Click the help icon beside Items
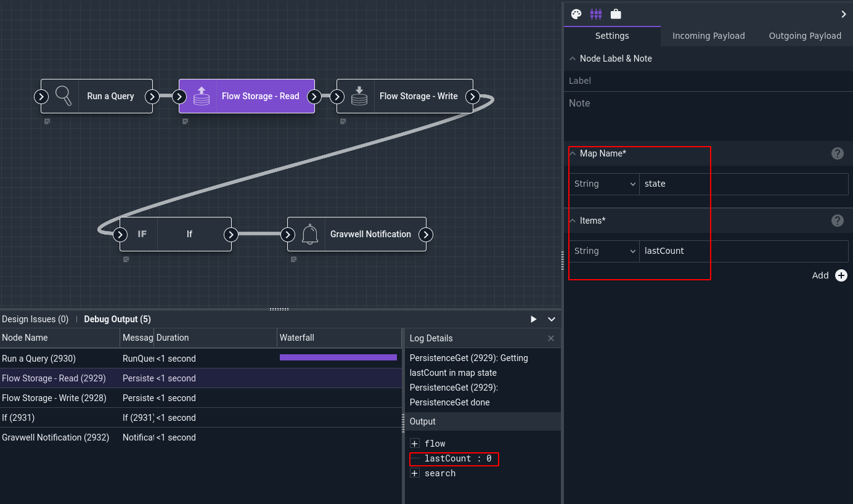 coord(838,221)
